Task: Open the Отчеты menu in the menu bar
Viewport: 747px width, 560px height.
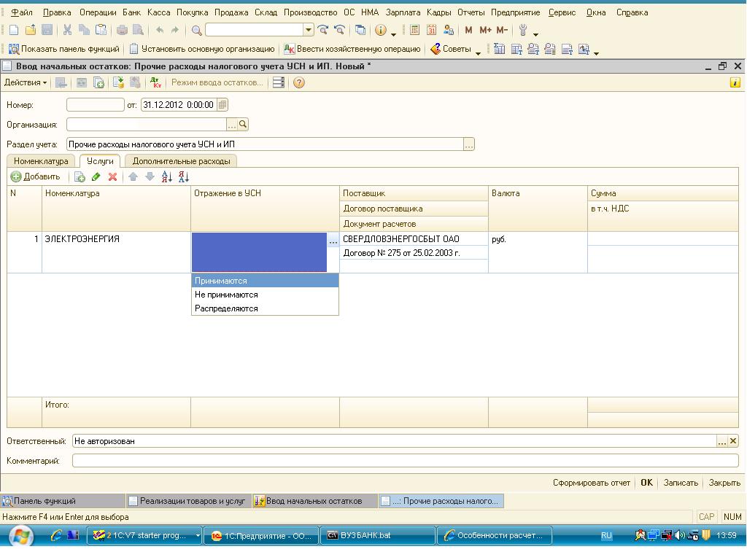Action: pyautogui.click(x=471, y=12)
